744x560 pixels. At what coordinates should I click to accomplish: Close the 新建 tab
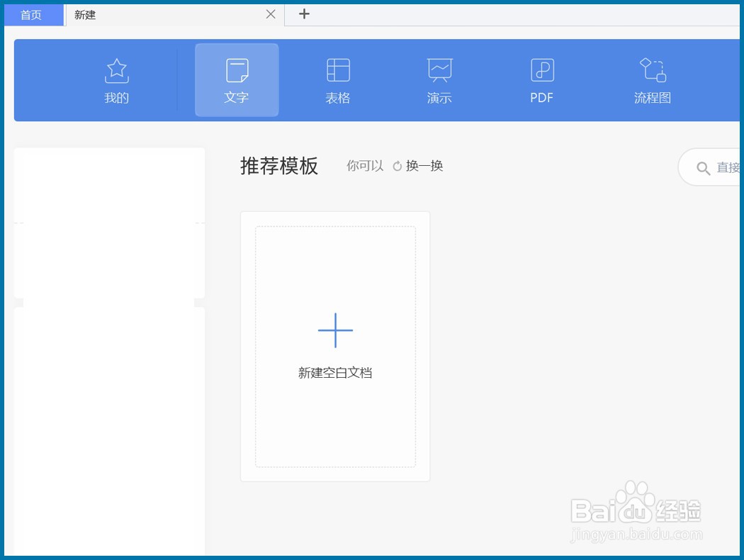point(270,14)
